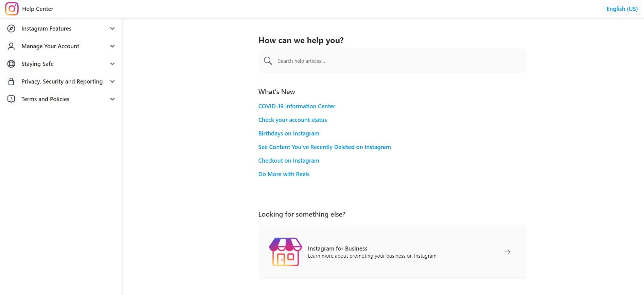Click 'Learn more about promoting your business' text

click(x=372, y=256)
